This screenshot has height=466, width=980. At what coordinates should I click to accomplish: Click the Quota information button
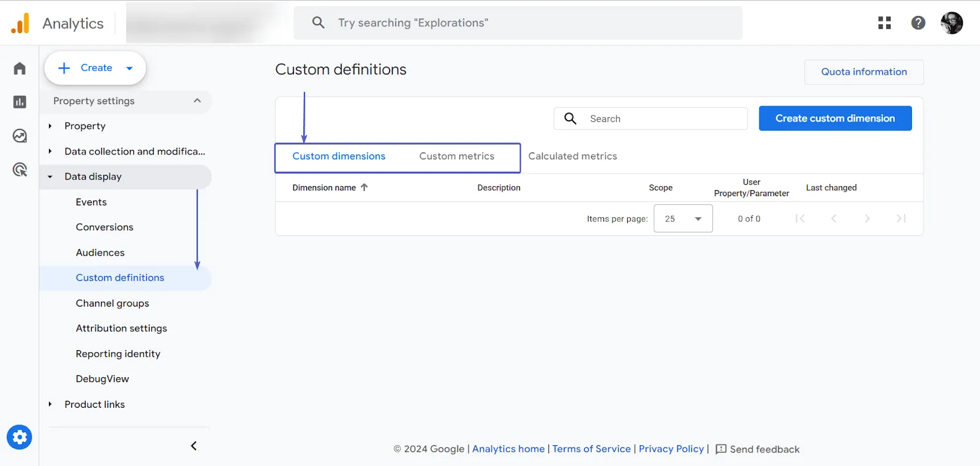click(864, 72)
